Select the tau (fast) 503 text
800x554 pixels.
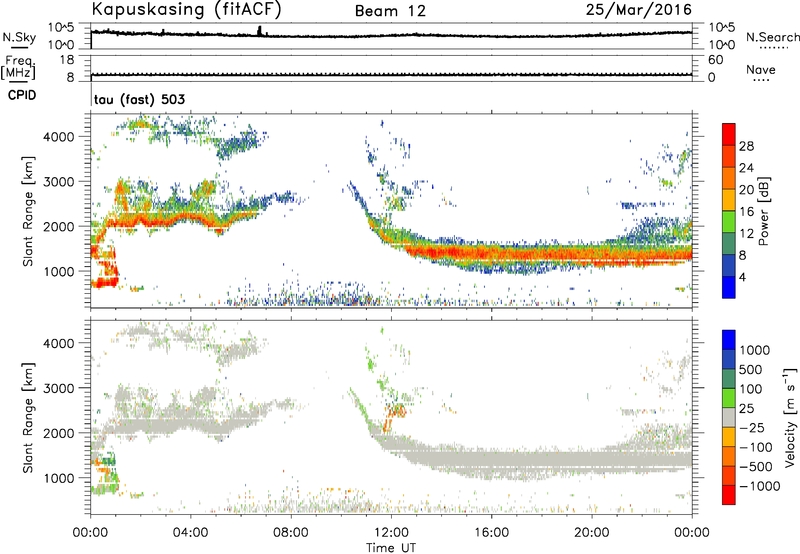coord(139,99)
